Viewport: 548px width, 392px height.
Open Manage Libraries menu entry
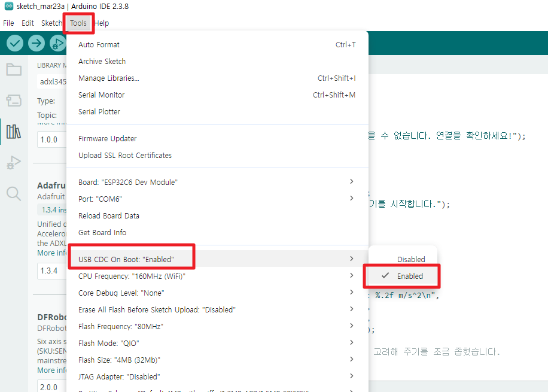[x=217, y=78]
